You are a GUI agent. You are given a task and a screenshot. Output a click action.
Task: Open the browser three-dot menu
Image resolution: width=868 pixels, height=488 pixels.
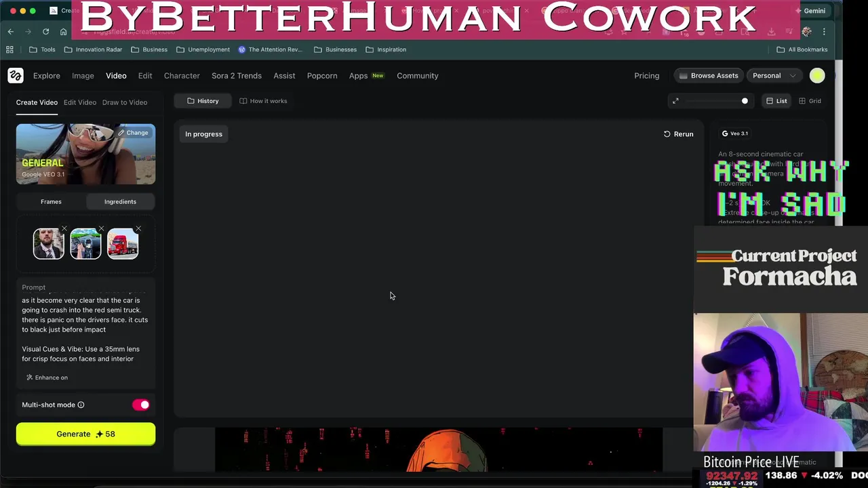824,32
